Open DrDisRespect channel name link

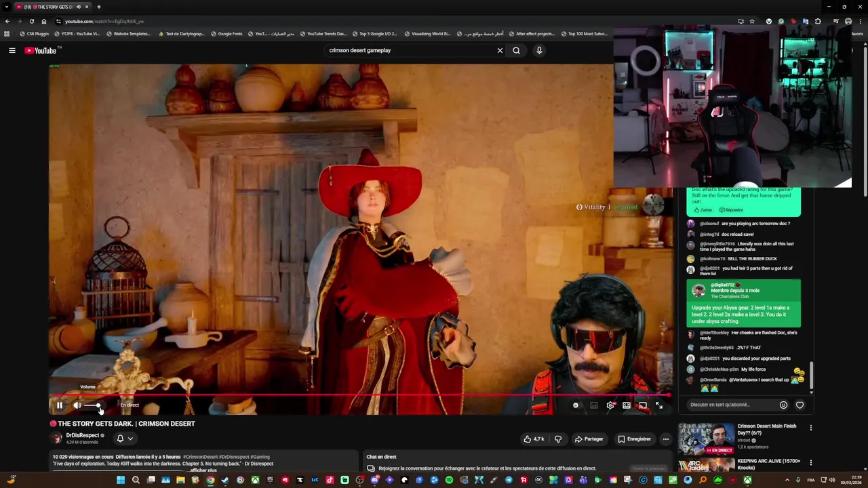tap(83, 435)
